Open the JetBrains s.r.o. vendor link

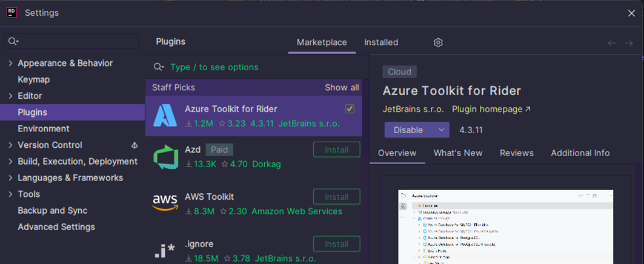coord(413,109)
